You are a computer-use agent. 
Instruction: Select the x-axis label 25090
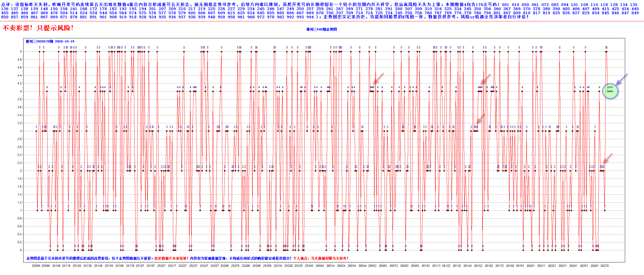(36, 266)
